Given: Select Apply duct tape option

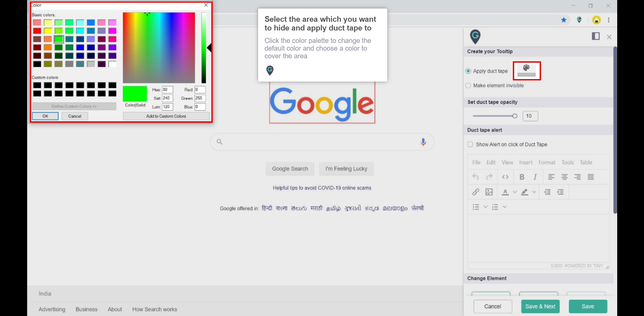Looking at the screenshot, I should [x=468, y=71].
